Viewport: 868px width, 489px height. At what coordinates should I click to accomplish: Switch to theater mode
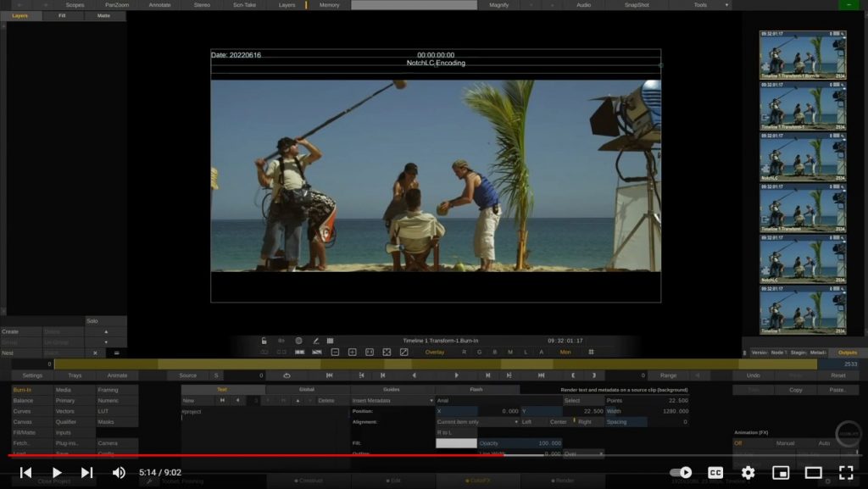813,472
